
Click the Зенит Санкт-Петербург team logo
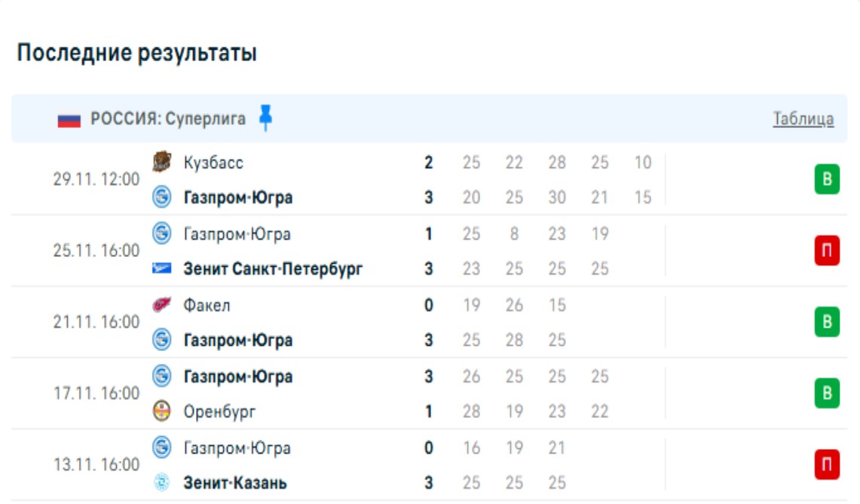point(161,269)
